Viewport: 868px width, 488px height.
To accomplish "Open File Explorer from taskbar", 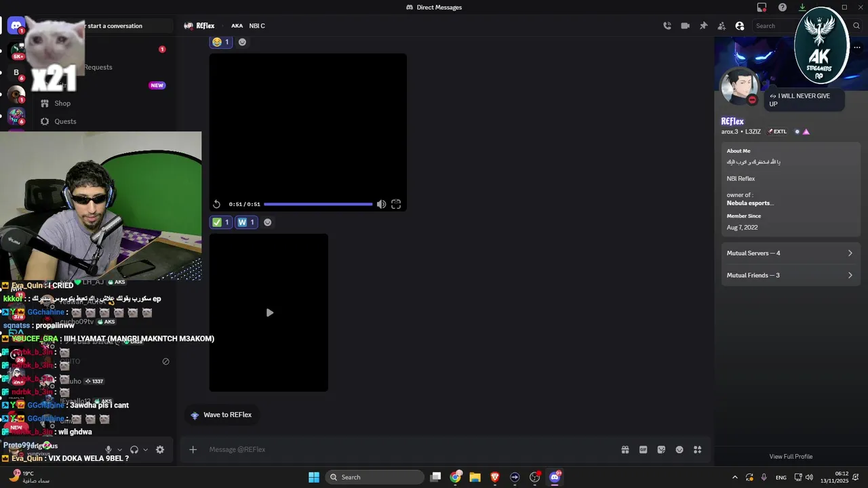I will (475, 477).
